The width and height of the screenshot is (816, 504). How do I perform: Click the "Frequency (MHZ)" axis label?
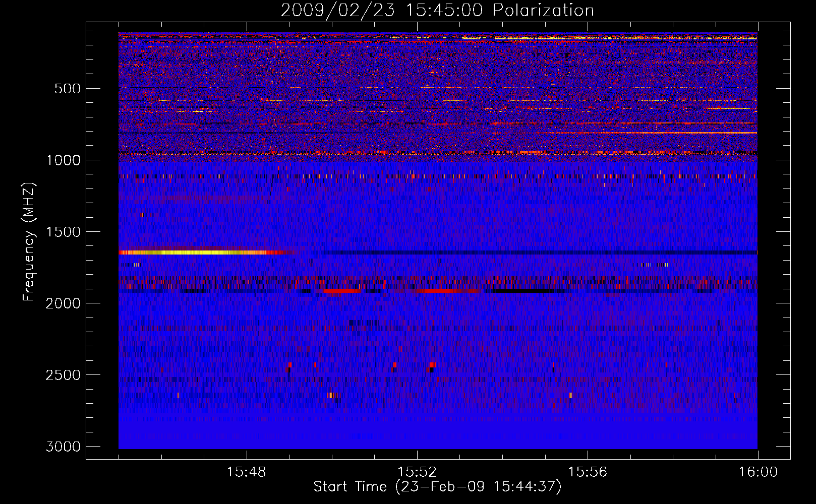point(29,242)
